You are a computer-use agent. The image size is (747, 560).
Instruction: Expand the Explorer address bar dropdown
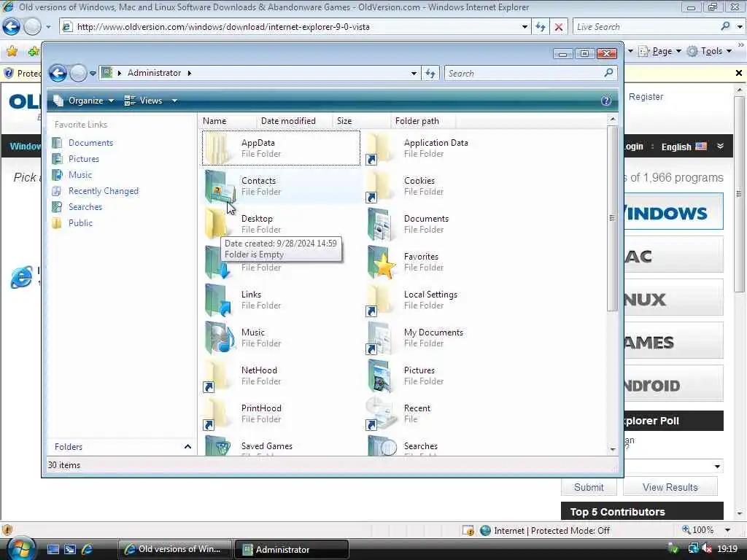tap(414, 74)
